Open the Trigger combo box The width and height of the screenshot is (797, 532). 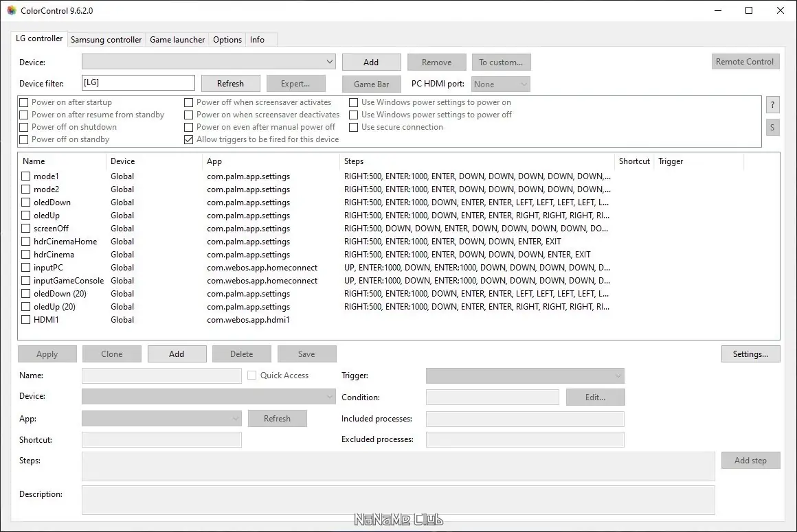(x=525, y=375)
